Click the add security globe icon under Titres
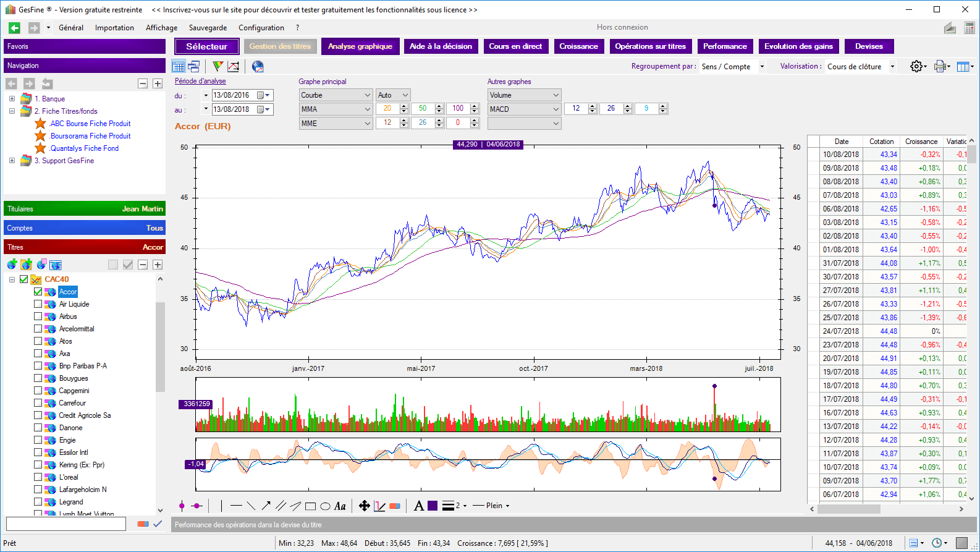This screenshot has height=552, width=980. click(x=12, y=265)
